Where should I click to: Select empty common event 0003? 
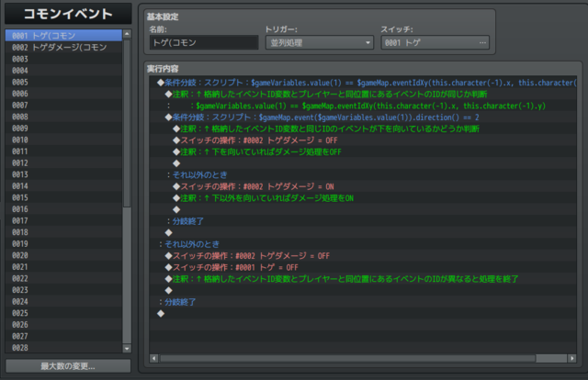tap(63, 59)
